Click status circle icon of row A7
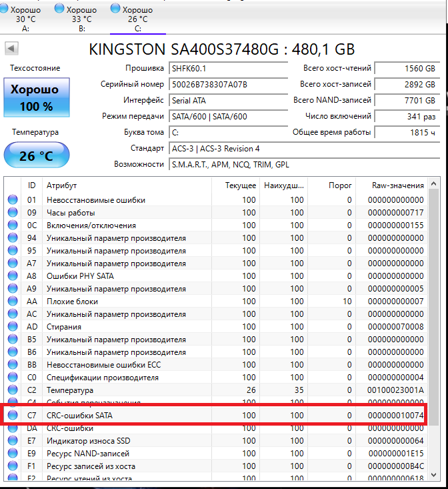Screen dimensions: 448x489 [x=13, y=264]
